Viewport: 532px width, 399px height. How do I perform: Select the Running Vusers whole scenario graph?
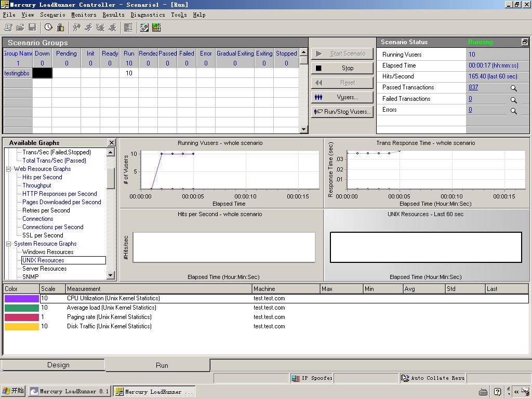click(221, 172)
